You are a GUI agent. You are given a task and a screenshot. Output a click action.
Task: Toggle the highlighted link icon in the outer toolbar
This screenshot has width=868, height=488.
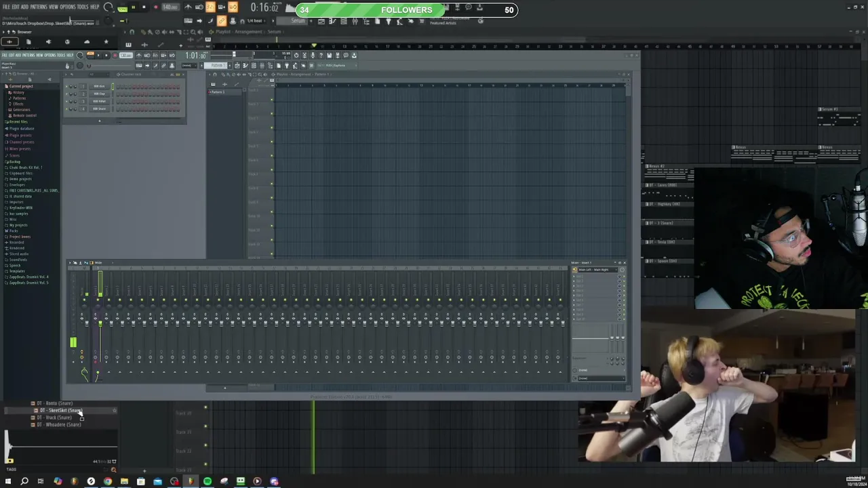(222, 21)
